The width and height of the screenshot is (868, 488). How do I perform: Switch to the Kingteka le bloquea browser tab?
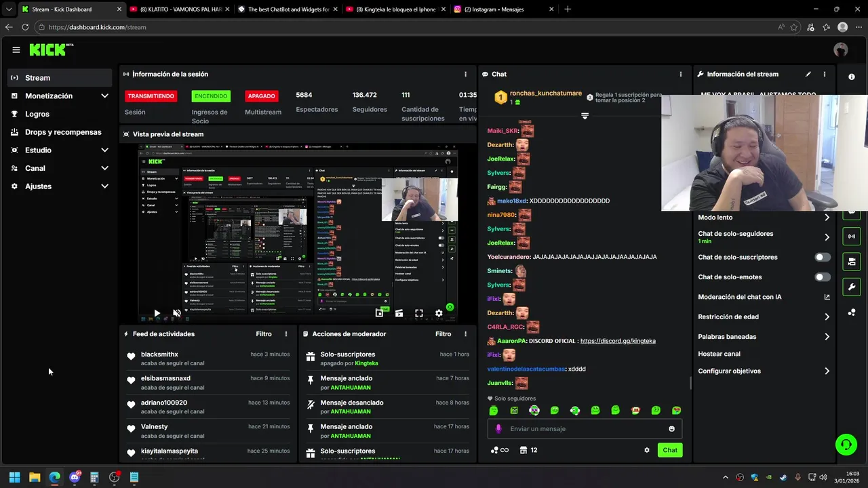[x=395, y=9]
